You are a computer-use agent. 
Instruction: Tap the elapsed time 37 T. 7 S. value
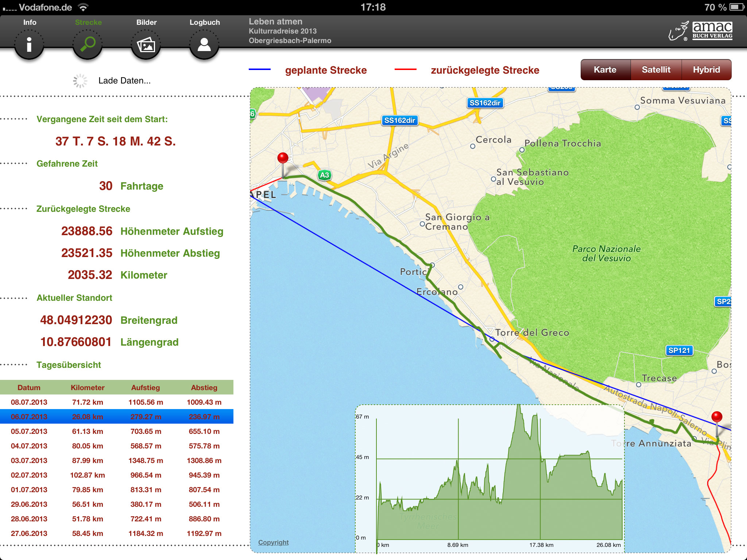(115, 141)
